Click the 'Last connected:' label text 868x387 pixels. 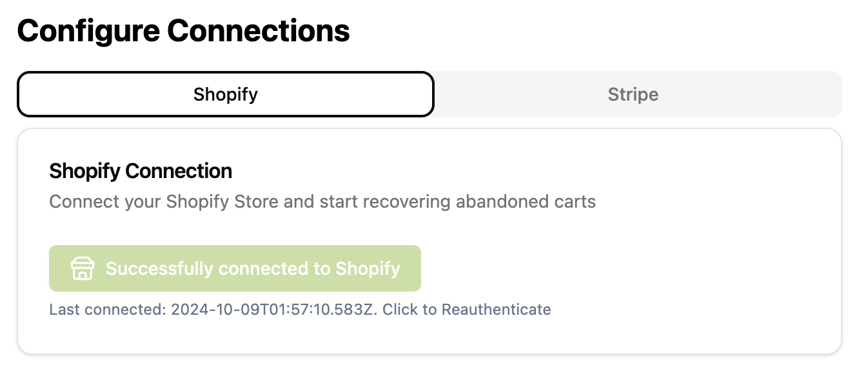108,310
